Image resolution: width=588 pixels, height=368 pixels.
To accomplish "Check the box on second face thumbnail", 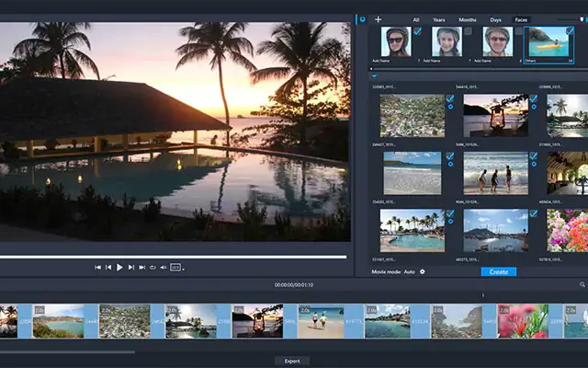I will click(x=468, y=31).
